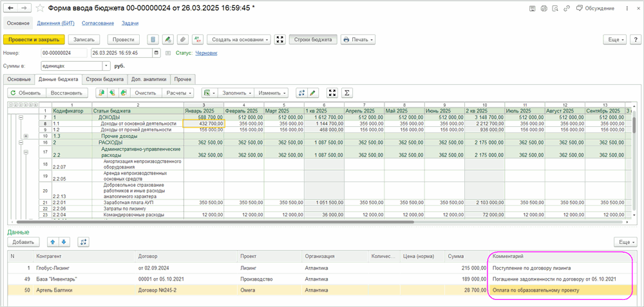Click the sum (Σ) icon in spreadsheet toolbar
This screenshot has width=644, height=307.
[347, 93]
